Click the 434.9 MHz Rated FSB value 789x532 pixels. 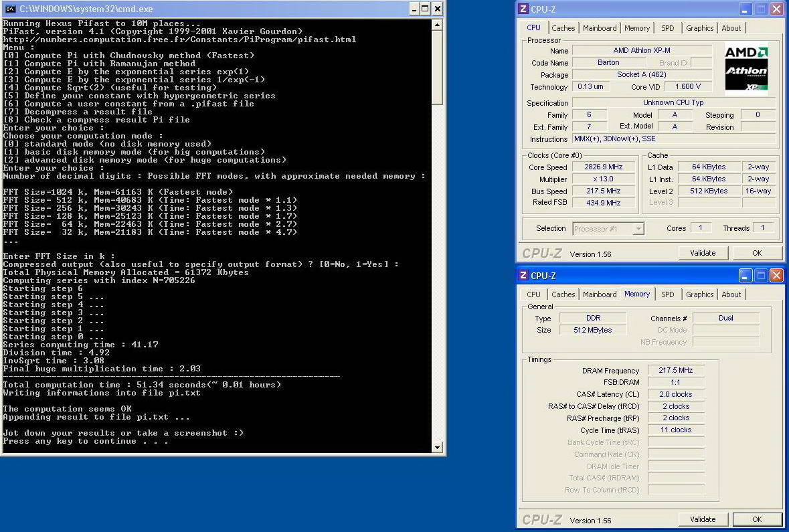[x=604, y=203]
